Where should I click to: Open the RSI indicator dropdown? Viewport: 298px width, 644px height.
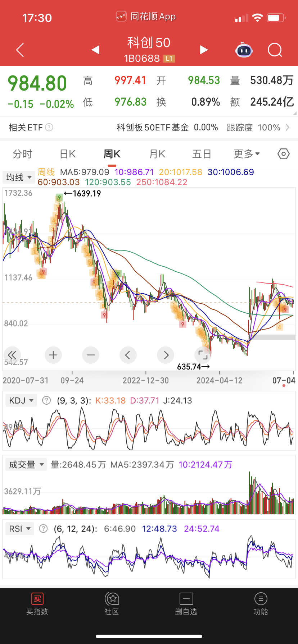click(x=19, y=529)
